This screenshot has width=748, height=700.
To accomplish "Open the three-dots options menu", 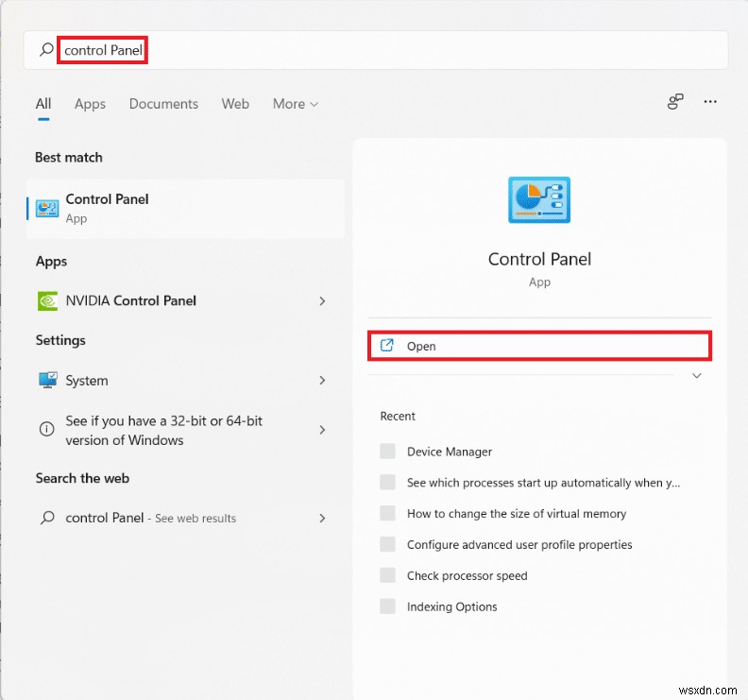I will pyautogui.click(x=710, y=101).
